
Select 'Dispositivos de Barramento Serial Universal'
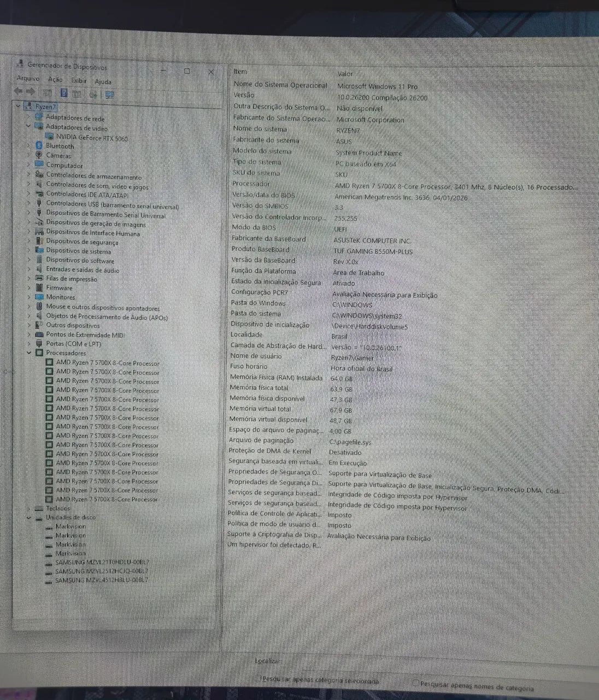(105, 214)
